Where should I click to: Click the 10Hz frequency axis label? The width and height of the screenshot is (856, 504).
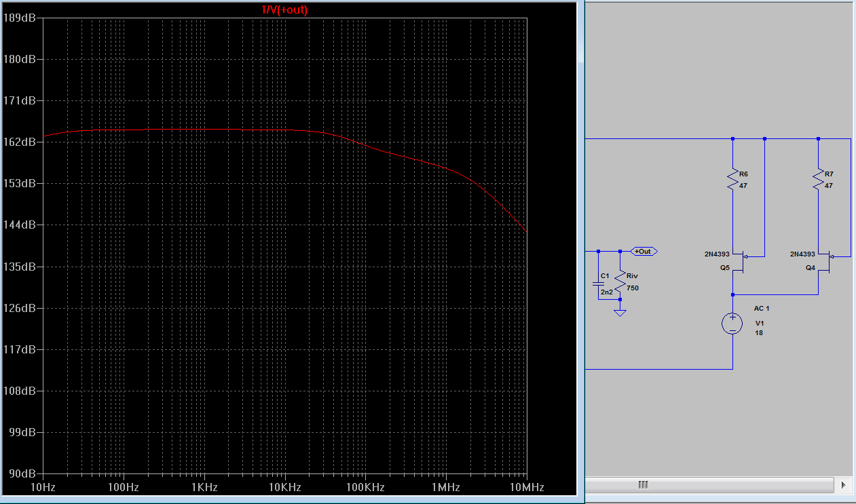(43, 487)
